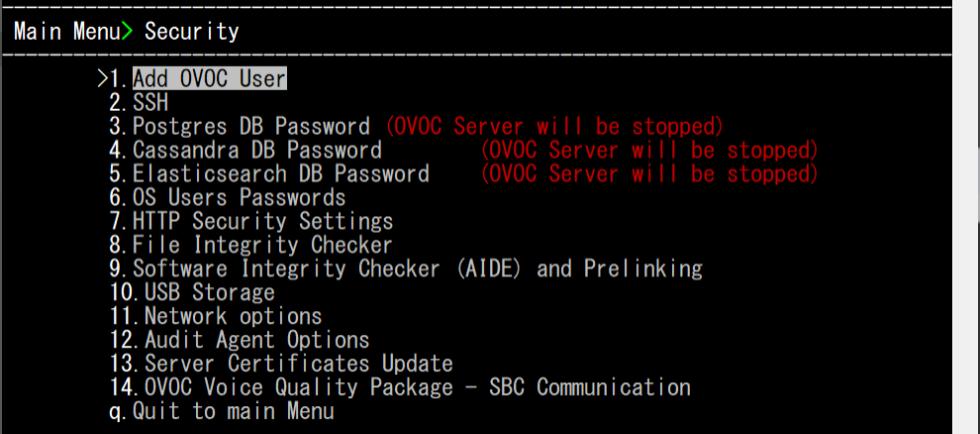The image size is (980, 434).
Task: Click Audit Agent Options item
Action: point(256,340)
